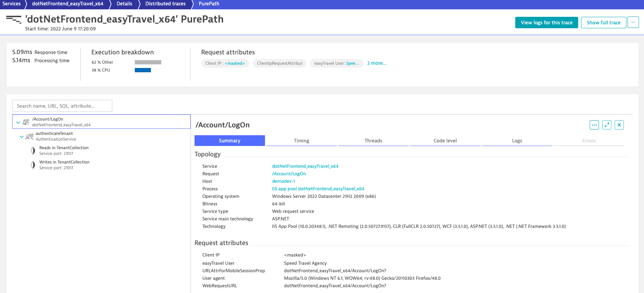The image size is (644, 293).
Task: Collapse the authenticateTenant tree node
Action: tap(21, 137)
